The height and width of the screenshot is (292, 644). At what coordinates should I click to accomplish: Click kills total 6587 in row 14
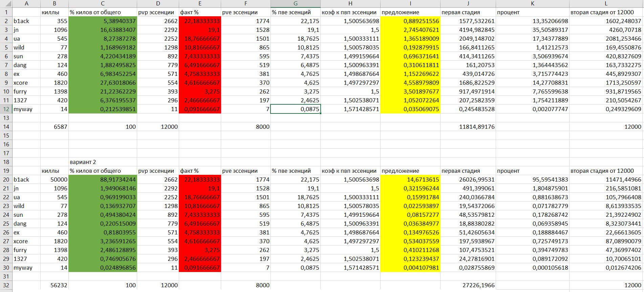pyautogui.click(x=55, y=127)
